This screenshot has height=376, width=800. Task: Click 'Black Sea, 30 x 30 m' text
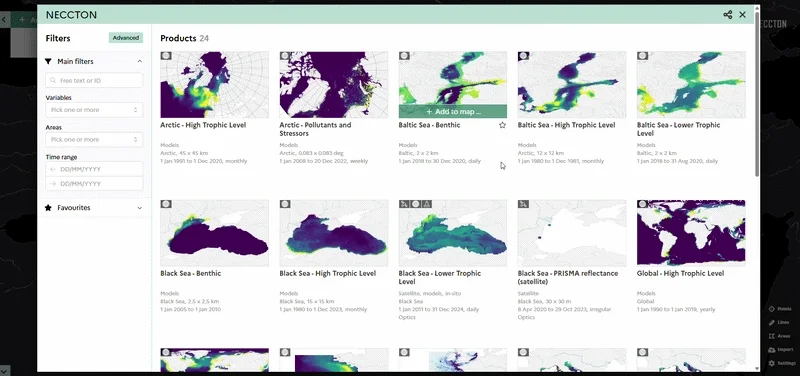(545, 302)
